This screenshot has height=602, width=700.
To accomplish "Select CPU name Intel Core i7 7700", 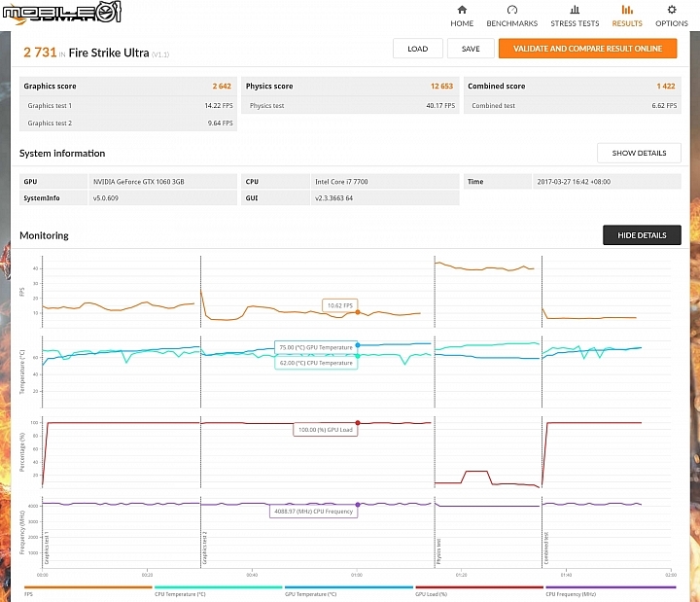I will [341, 182].
